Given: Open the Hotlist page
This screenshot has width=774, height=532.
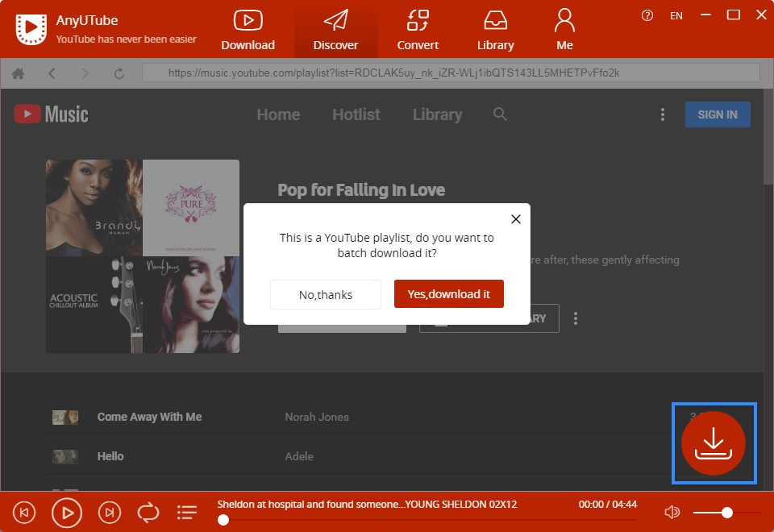Looking at the screenshot, I should point(356,114).
